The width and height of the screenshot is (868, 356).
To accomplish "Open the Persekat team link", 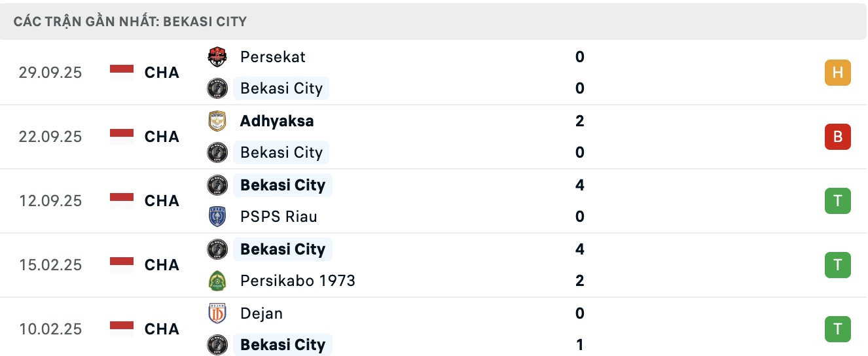I will point(272,57).
